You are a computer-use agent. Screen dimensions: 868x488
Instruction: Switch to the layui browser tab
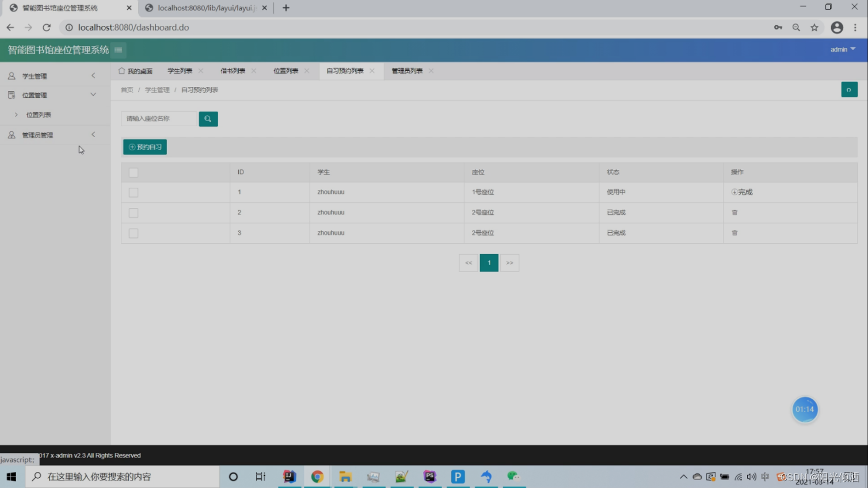tap(205, 8)
